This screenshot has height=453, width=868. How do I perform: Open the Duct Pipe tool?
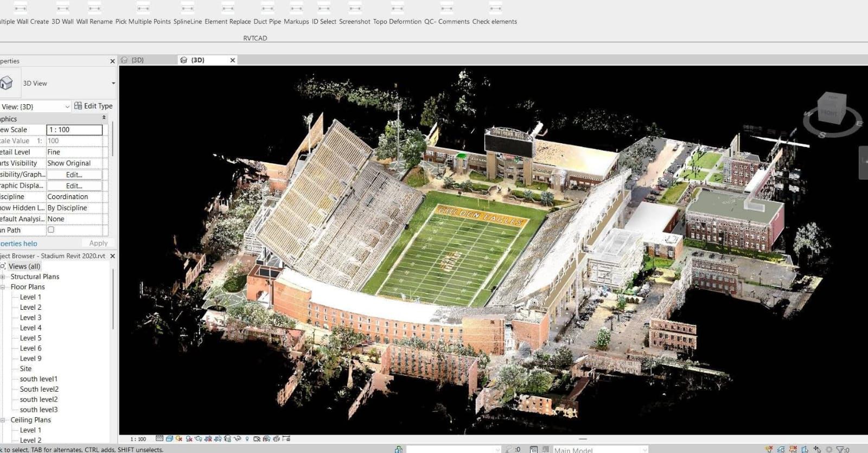(x=267, y=15)
